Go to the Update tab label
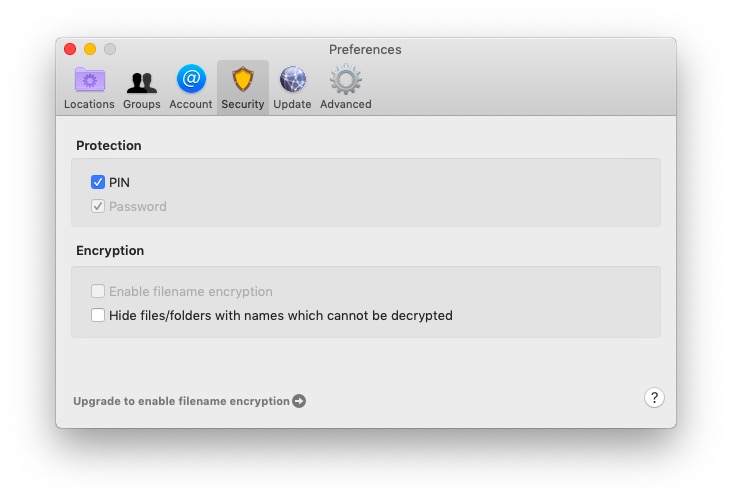The width and height of the screenshot is (732, 502). 292,104
